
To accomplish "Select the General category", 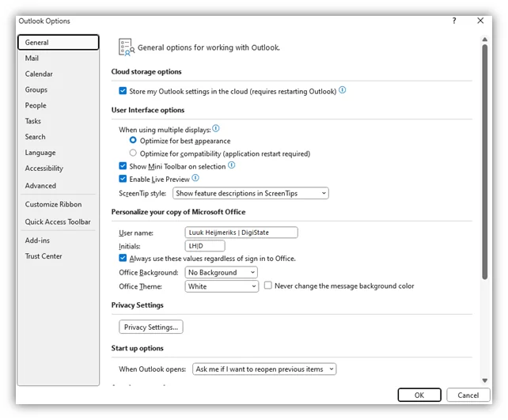I will (59, 43).
